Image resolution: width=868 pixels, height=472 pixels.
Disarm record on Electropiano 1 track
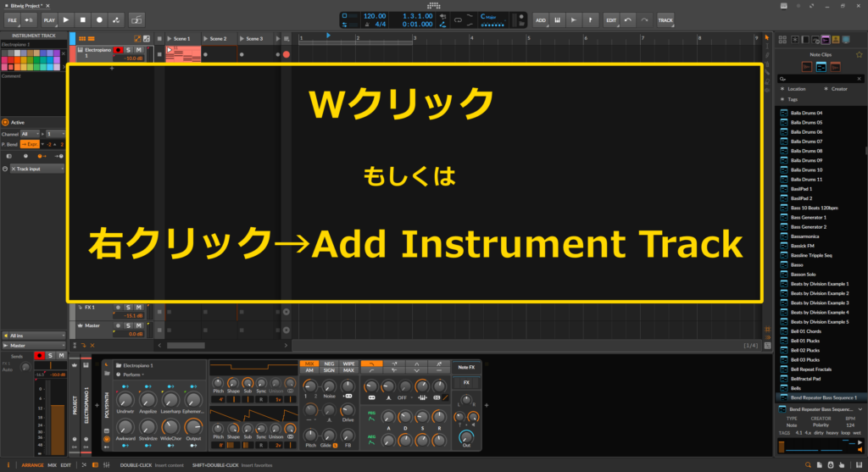tap(118, 50)
